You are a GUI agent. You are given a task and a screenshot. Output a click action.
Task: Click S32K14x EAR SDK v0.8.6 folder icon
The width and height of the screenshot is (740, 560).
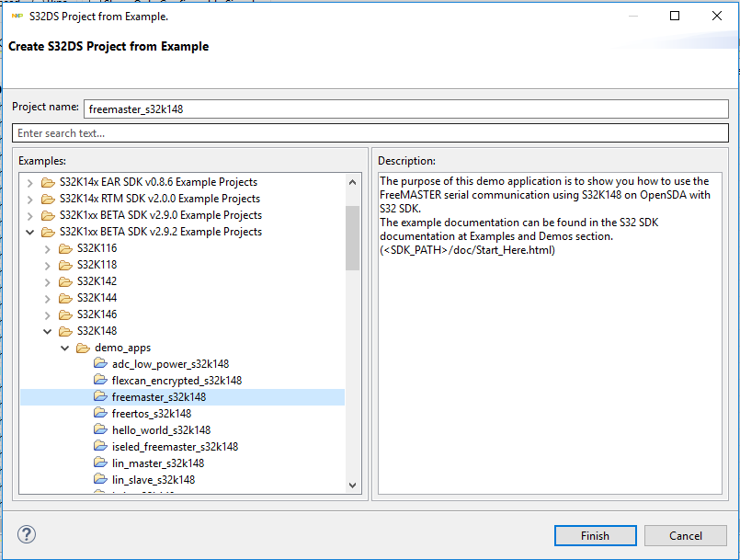click(48, 182)
